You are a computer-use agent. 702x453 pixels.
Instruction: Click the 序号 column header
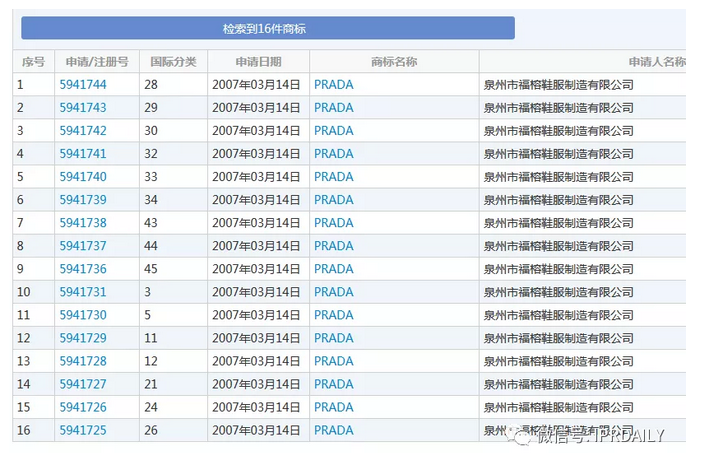point(34,62)
